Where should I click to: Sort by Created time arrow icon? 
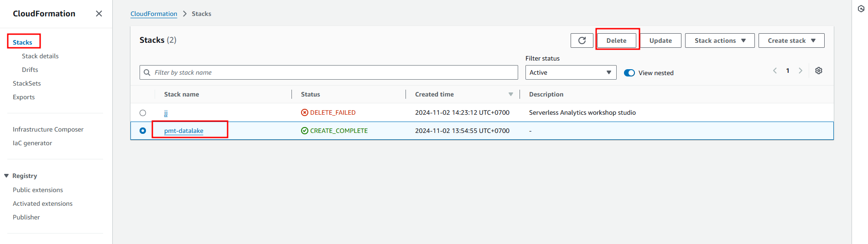(x=510, y=94)
